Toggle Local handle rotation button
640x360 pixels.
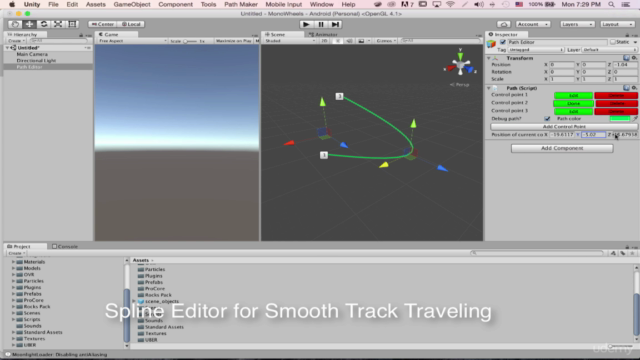point(131,24)
